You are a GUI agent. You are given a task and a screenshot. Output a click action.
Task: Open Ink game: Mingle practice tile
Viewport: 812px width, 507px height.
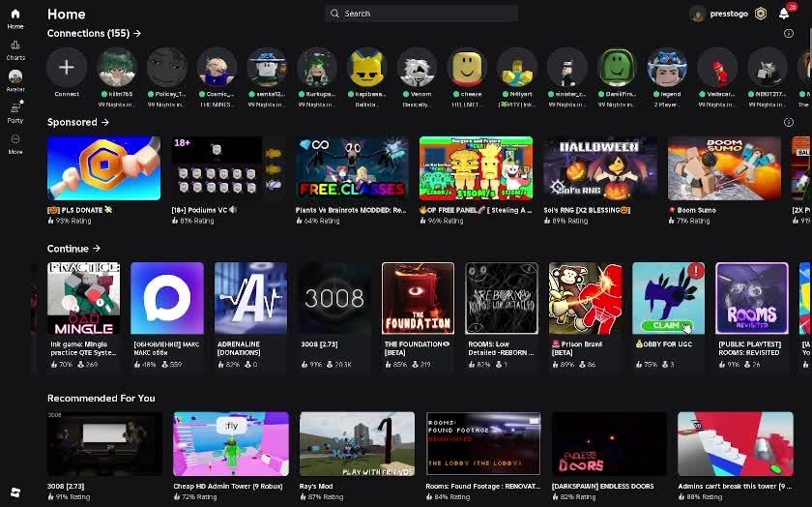pyautogui.click(x=83, y=315)
